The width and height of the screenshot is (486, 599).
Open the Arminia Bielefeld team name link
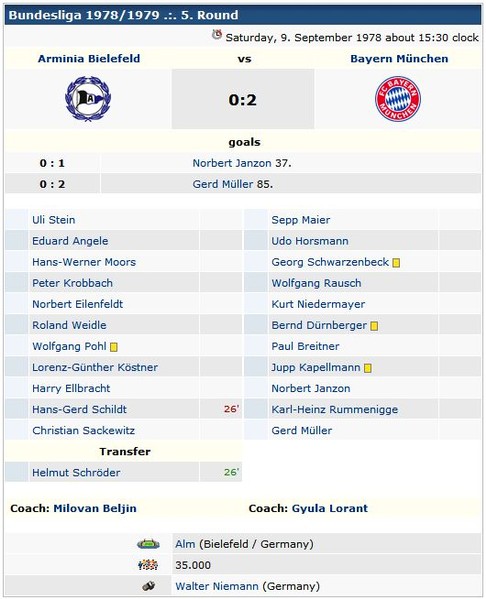(x=89, y=58)
